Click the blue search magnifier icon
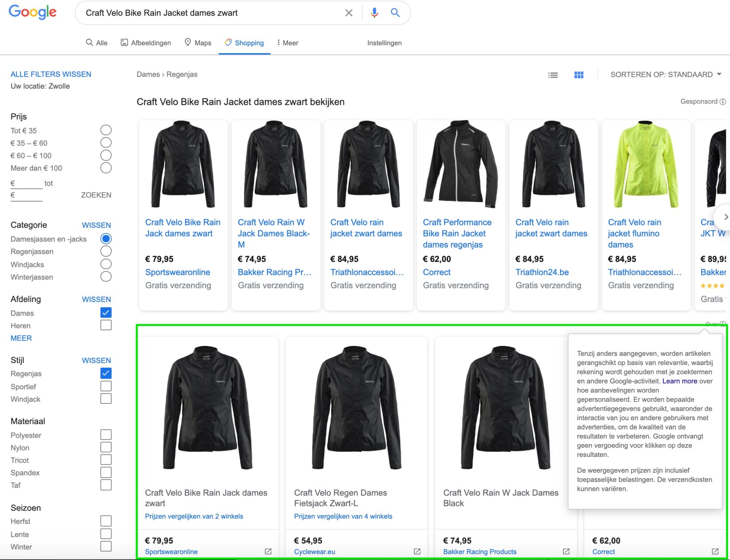Viewport: 730px width, 560px height. [395, 13]
